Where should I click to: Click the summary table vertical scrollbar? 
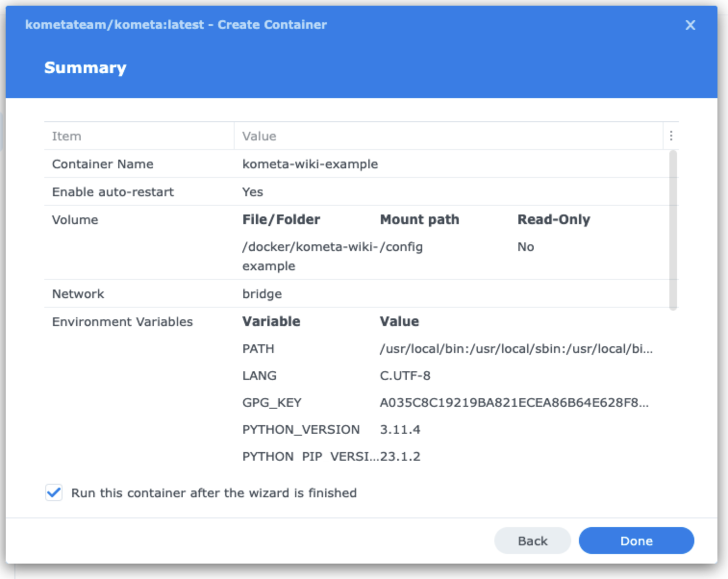(673, 230)
